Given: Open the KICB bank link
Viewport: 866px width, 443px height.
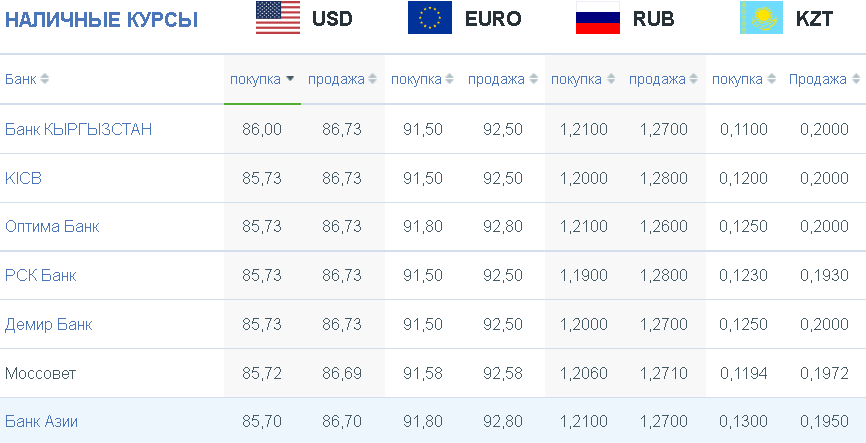Looking at the screenshot, I should [23, 178].
